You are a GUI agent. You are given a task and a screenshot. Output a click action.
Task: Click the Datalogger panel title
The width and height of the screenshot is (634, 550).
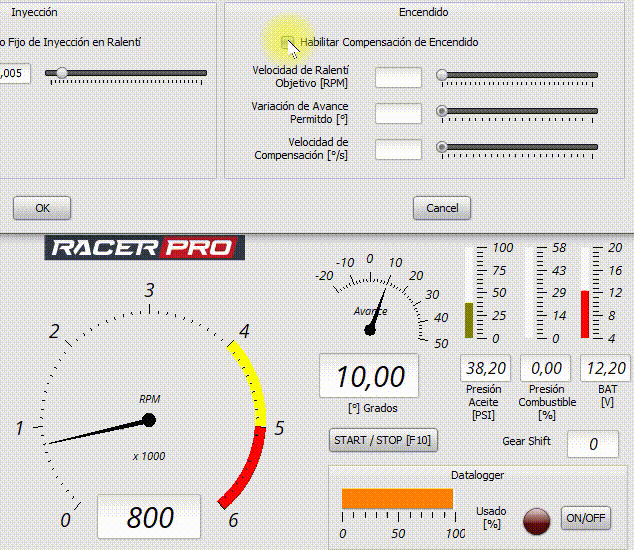point(478,475)
